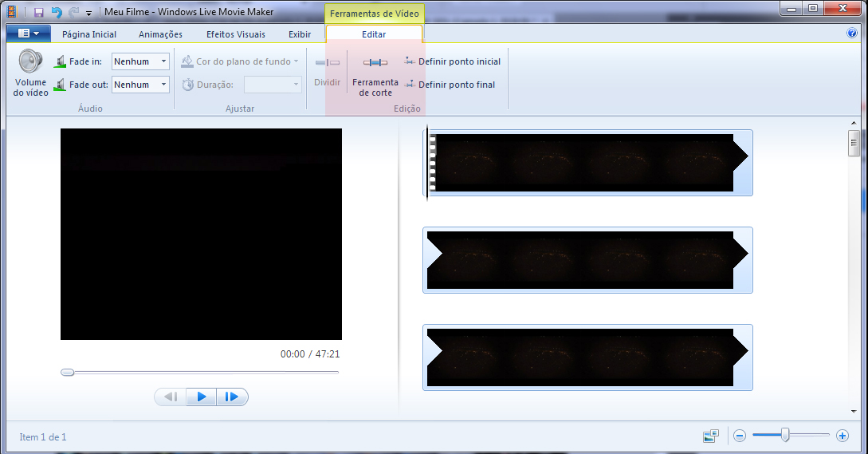Zoom out the timeline with minus button

click(x=740, y=436)
